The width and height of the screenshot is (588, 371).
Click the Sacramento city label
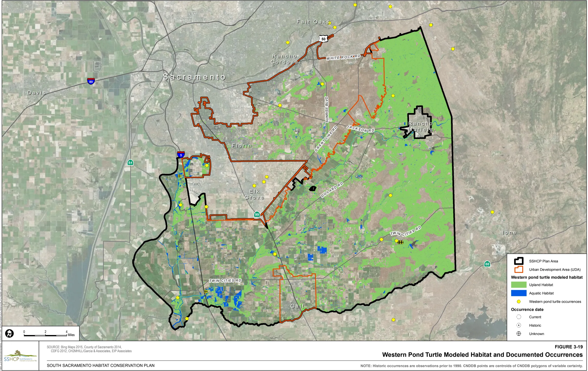click(194, 77)
